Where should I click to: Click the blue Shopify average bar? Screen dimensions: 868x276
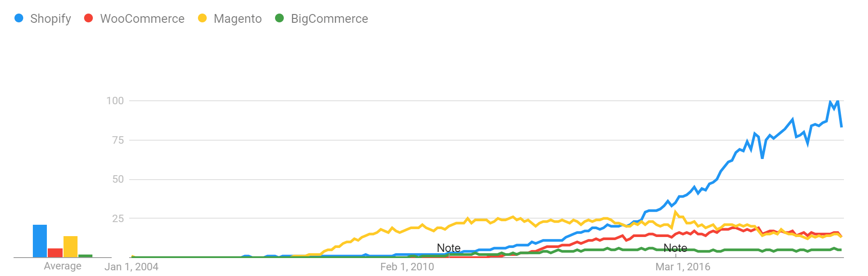(x=40, y=241)
